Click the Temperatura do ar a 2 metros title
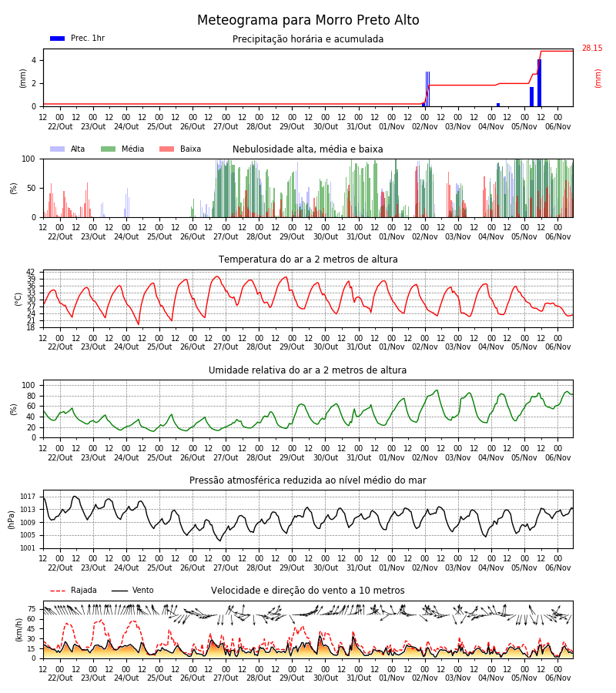 (x=308, y=259)
